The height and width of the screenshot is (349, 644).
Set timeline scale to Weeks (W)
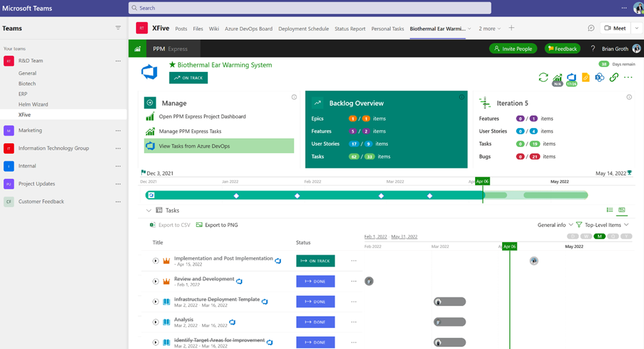pyautogui.click(x=586, y=236)
